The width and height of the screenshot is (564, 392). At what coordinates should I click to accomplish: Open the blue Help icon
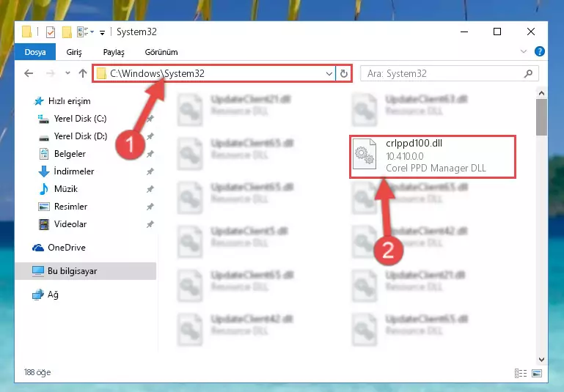point(539,51)
